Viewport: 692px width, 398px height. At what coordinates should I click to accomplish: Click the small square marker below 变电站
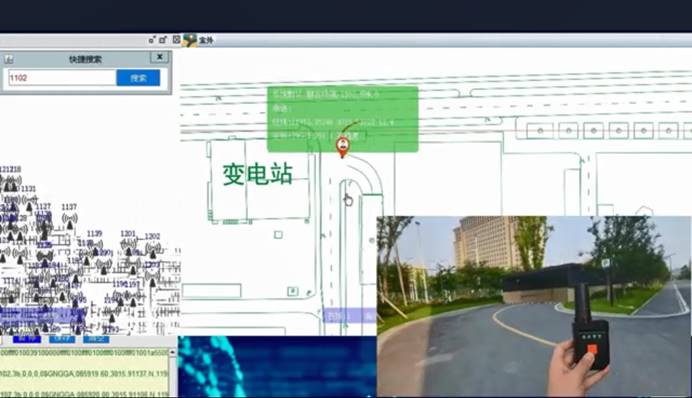278,235
